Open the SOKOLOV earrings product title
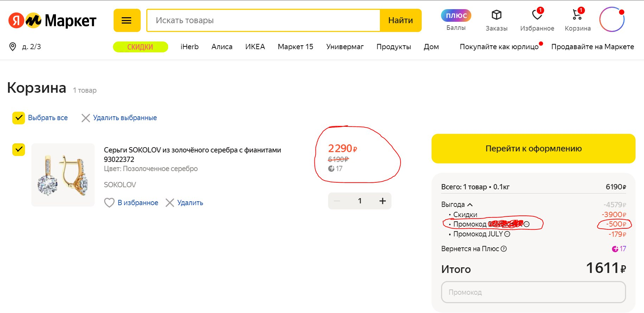Image resolution: width=644 pixels, height=313 pixels. 192,155
